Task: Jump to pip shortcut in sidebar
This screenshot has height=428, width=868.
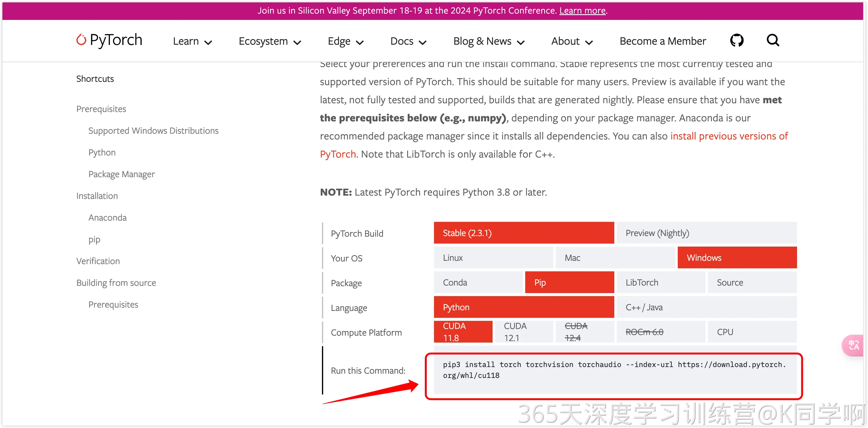Action: 94,239
